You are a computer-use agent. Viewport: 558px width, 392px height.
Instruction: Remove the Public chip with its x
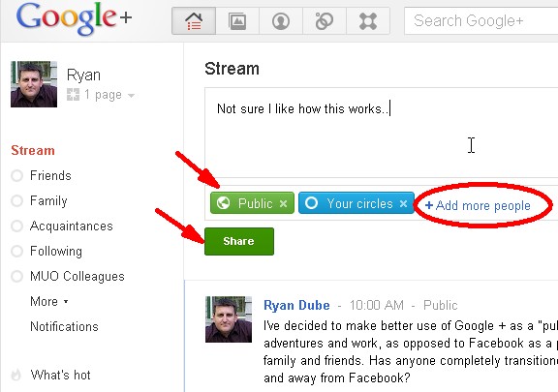(x=283, y=203)
